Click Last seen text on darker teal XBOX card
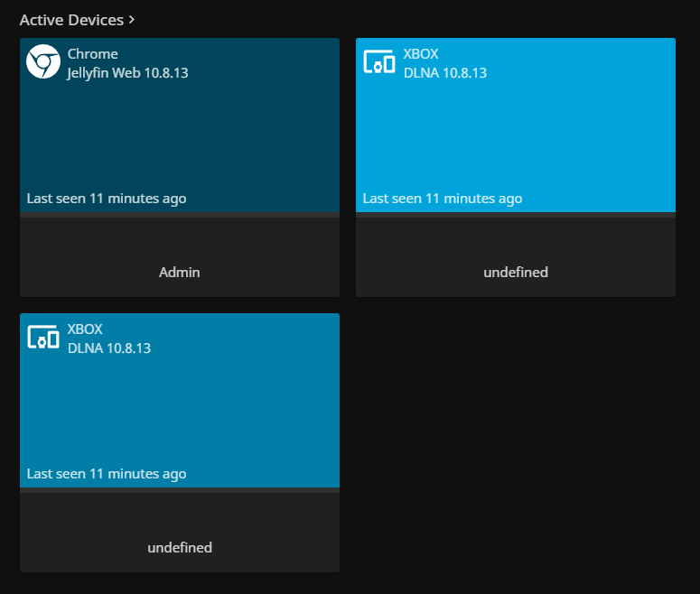The width and height of the screenshot is (700, 594). click(107, 473)
